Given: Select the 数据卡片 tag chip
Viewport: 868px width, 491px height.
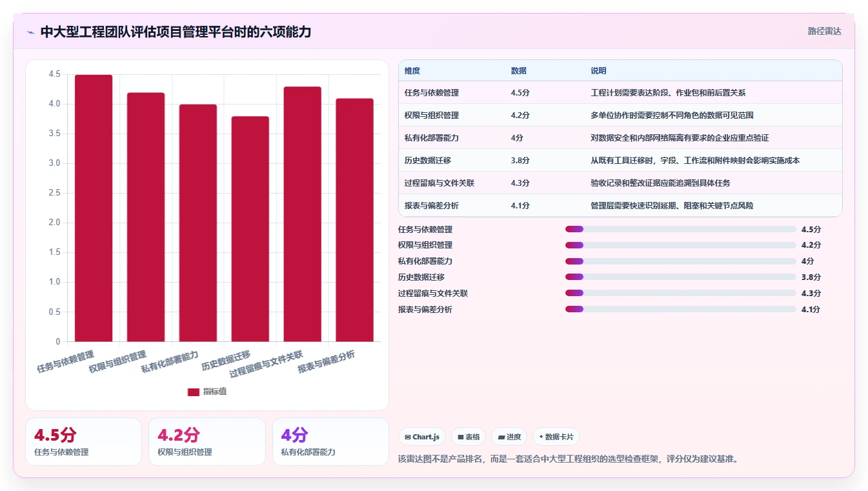Looking at the screenshot, I should (x=556, y=437).
